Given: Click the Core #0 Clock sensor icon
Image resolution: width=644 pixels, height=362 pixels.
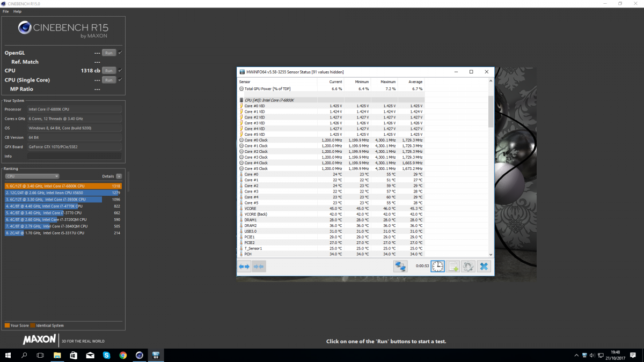Looking at the screenshot, I should [241, 140].
